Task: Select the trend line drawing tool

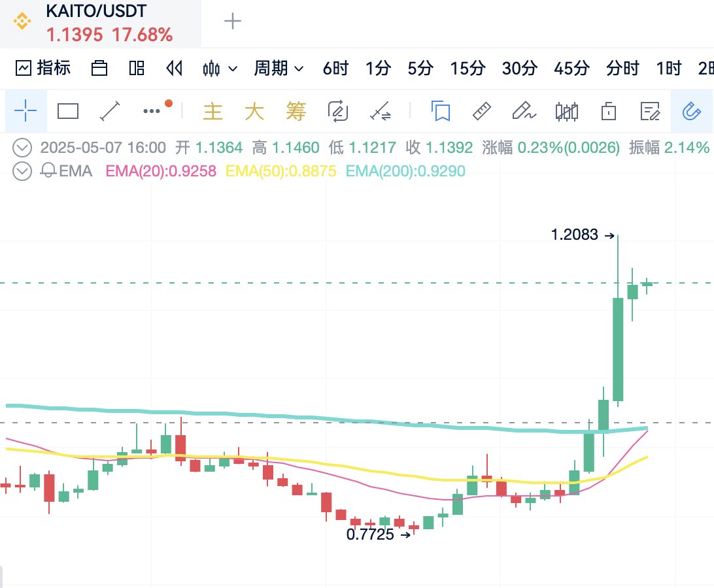Action: click(x=110, y=111)
